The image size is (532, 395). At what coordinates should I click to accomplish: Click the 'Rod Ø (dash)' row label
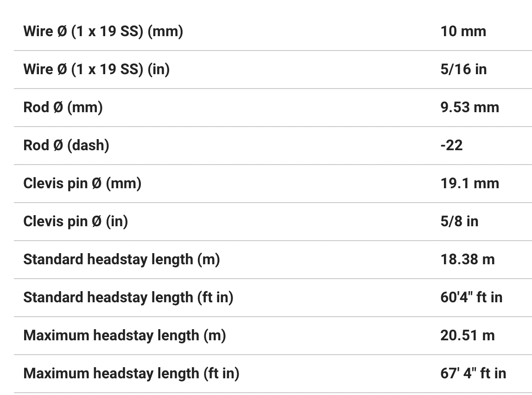click(66, 146)
